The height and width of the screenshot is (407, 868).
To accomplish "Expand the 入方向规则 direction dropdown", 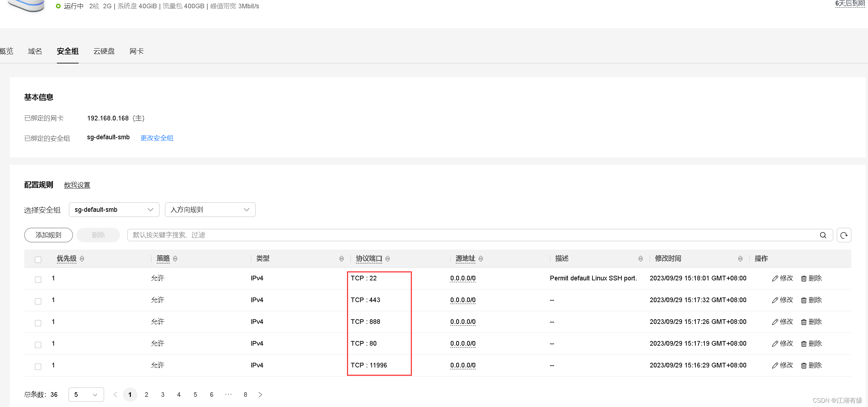I will click(x=210, y=210).
